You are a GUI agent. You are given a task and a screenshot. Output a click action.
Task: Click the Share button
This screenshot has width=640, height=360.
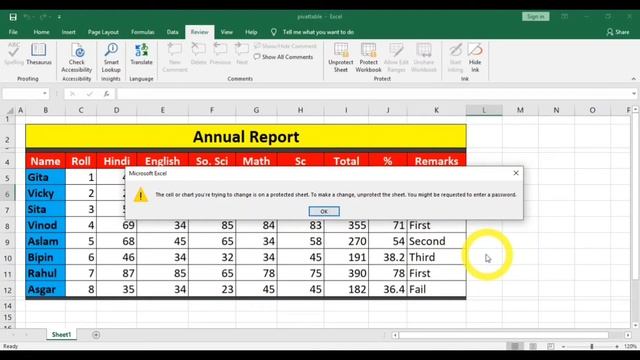[x=618, y=32]
